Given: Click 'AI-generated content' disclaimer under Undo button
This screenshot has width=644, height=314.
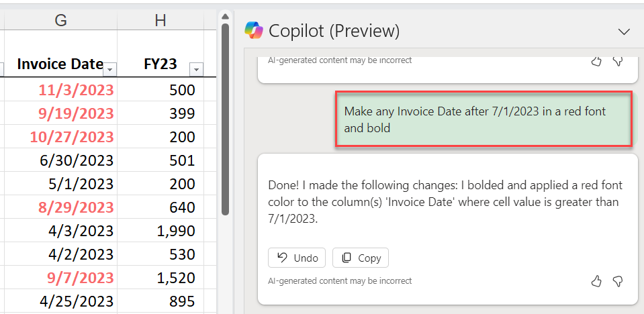Looking at the screenshot, I should (x=340, y=281).
